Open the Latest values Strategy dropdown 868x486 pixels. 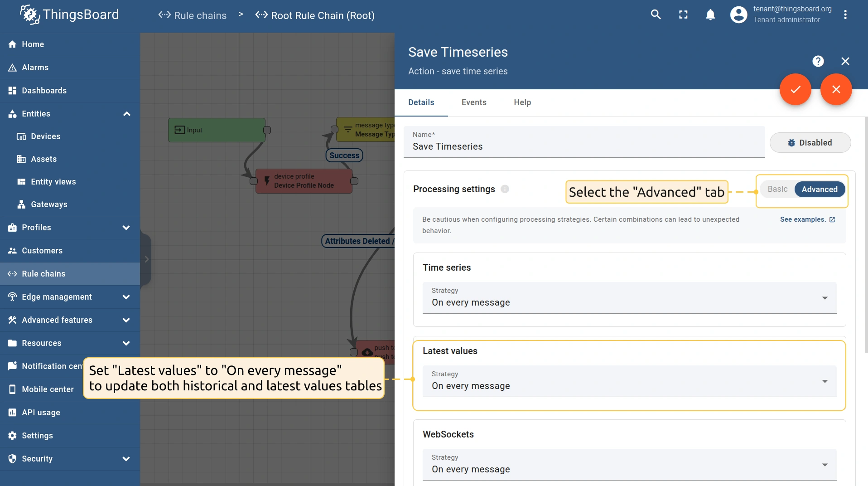click(x=629, y=381)
